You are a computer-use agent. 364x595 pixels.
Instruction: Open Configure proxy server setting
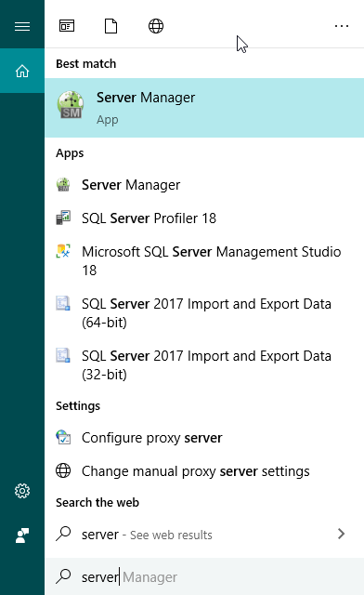[204, 438]
